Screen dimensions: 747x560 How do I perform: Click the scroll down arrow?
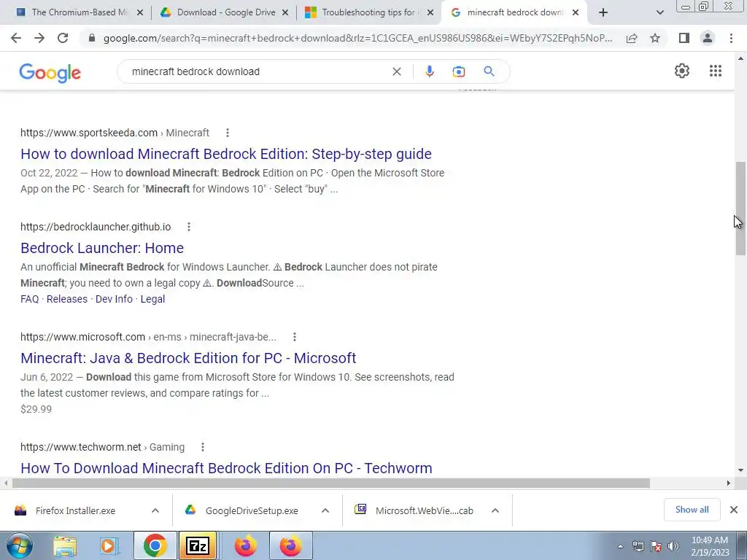(740, 470)
